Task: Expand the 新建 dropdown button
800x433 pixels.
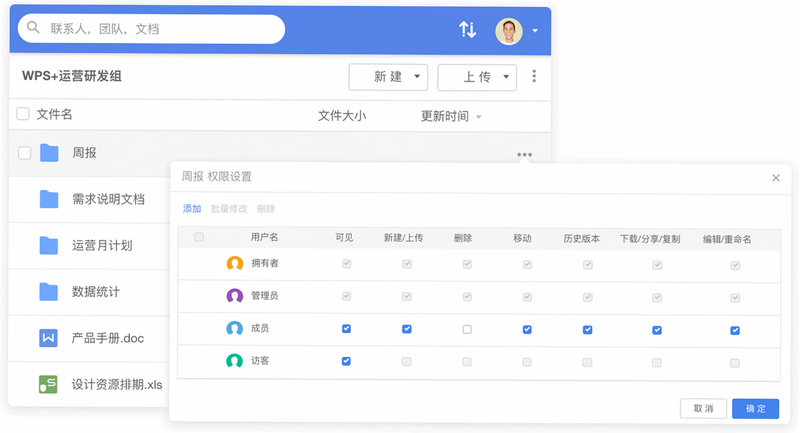Action: tap(388, 77)
